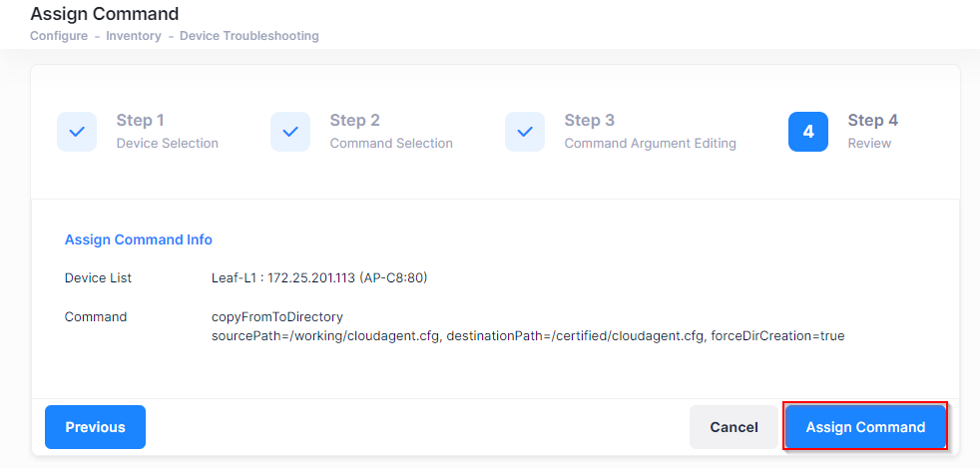Select the Review step label
980x468 pixels.
click(x=869, y=144)
